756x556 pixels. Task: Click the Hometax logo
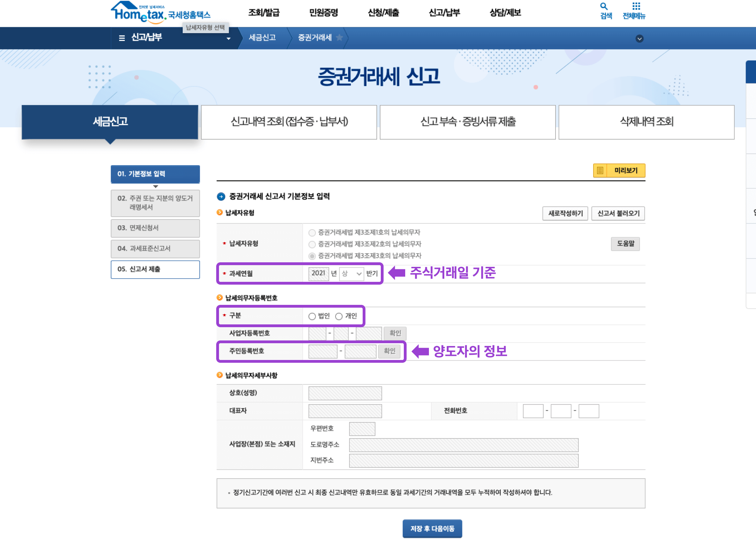click(x=160, y=12)
